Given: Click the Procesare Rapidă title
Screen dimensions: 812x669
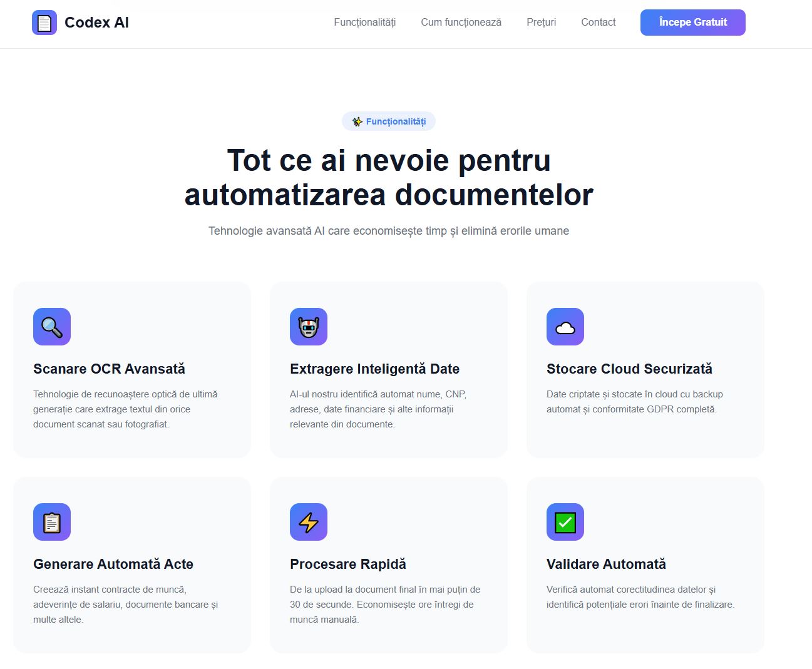Looking at the screenshot, I should 348,564.
